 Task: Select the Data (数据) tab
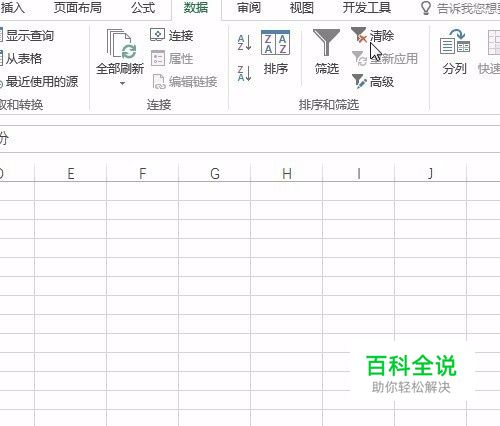click(x=196, y=8)
